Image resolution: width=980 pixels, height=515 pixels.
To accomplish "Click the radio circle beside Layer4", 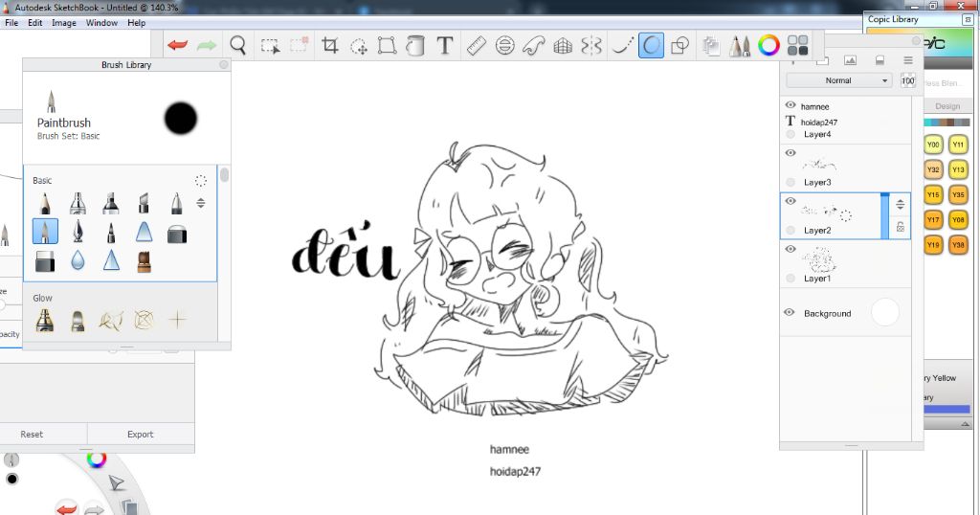I will click(791, 134).
